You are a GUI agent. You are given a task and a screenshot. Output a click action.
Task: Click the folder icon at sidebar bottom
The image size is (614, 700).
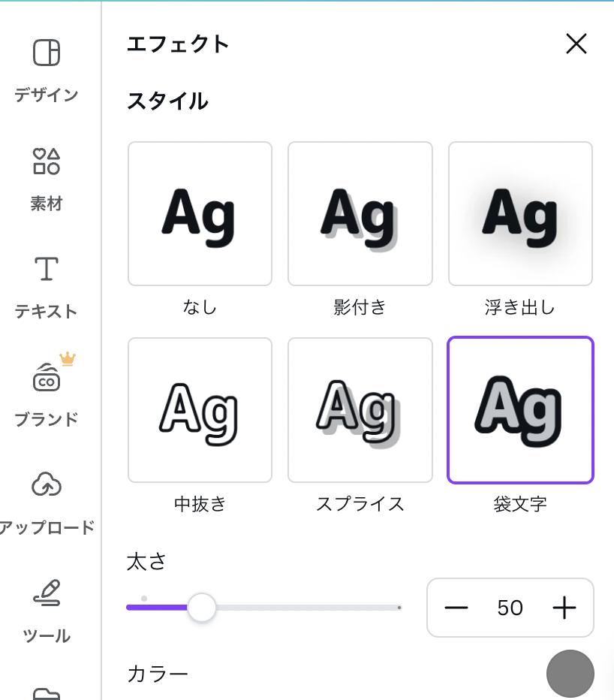click(47, 692)
